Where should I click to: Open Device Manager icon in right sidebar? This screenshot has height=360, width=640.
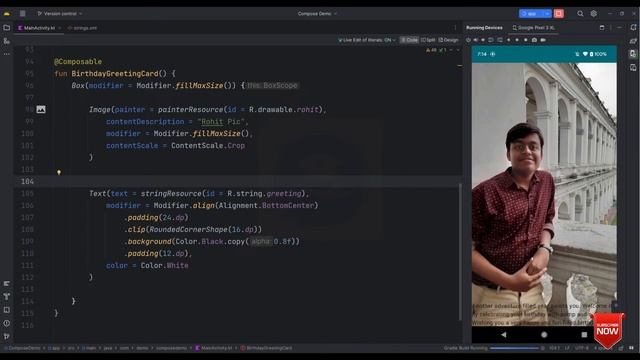633,67
